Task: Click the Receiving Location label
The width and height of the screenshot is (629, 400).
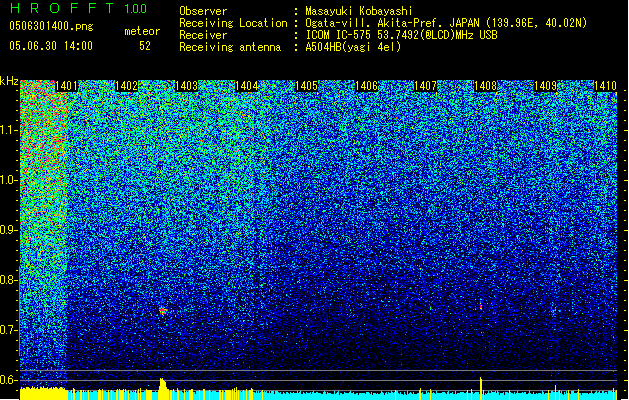Action: (233, 23)
